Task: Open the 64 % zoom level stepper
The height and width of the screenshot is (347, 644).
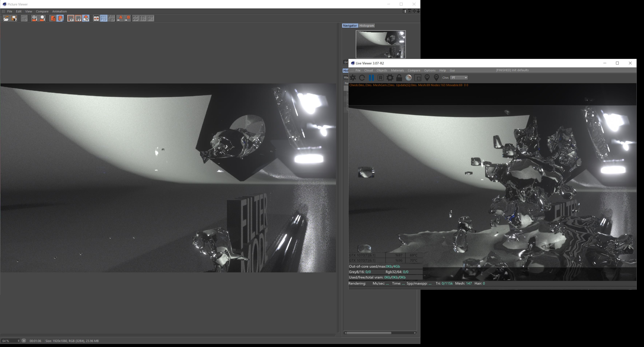Action: click(18, 341)
